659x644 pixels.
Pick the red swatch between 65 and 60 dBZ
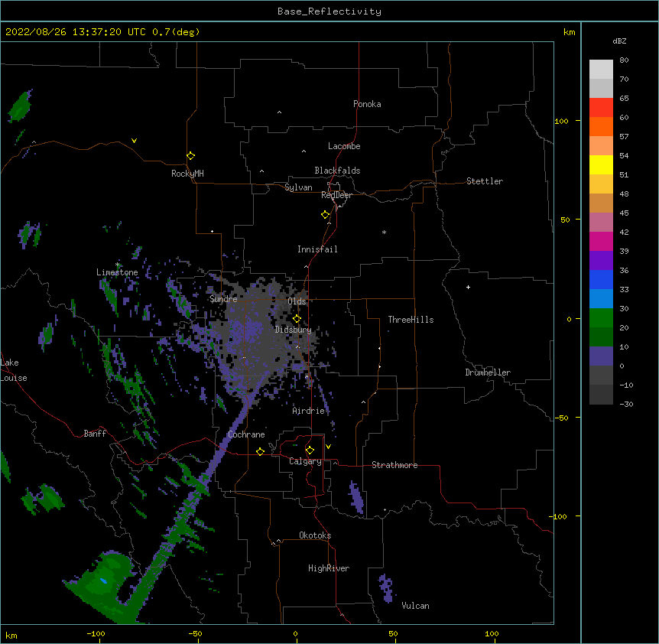tap(601, 107)
